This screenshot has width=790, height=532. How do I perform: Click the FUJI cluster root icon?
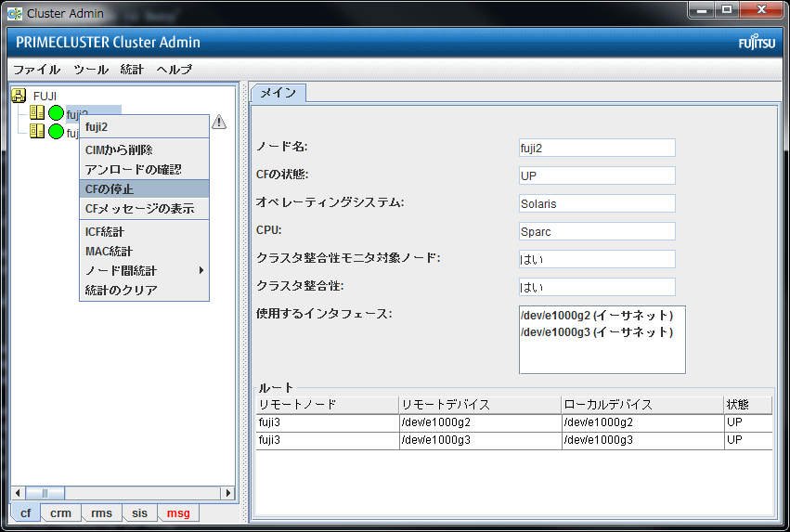coord(19,96)
